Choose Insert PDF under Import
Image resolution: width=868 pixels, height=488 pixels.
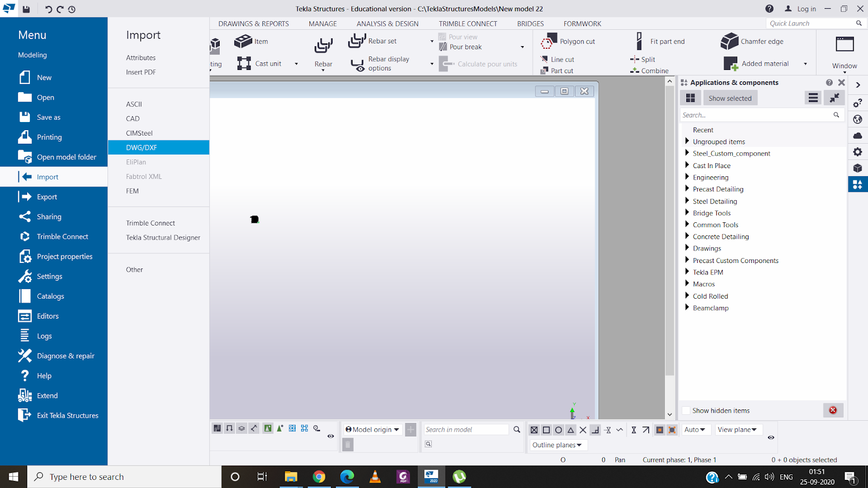[141, 72]
